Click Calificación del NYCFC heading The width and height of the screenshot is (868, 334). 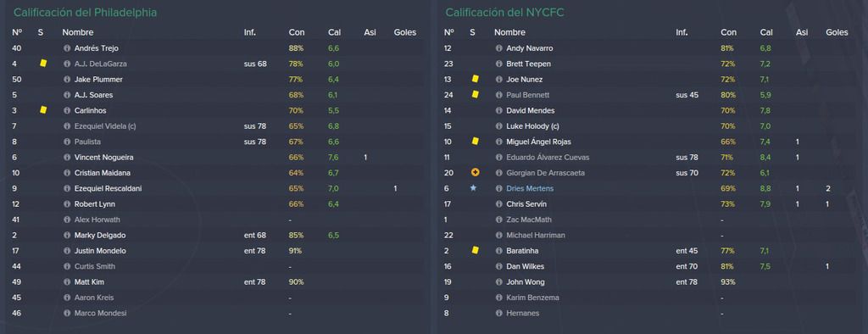[505, 12]
